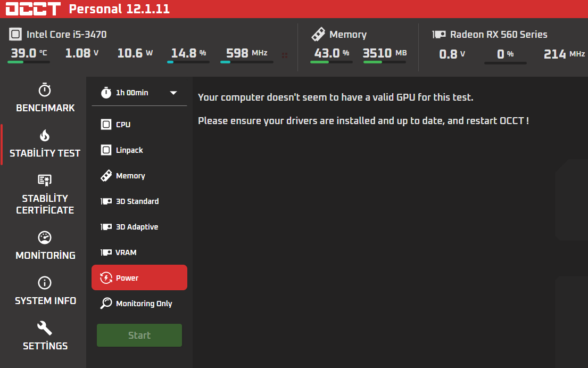Click the small red grid icon after 598 MHz
The image size is (588, 368).
[x=285, y=55]
